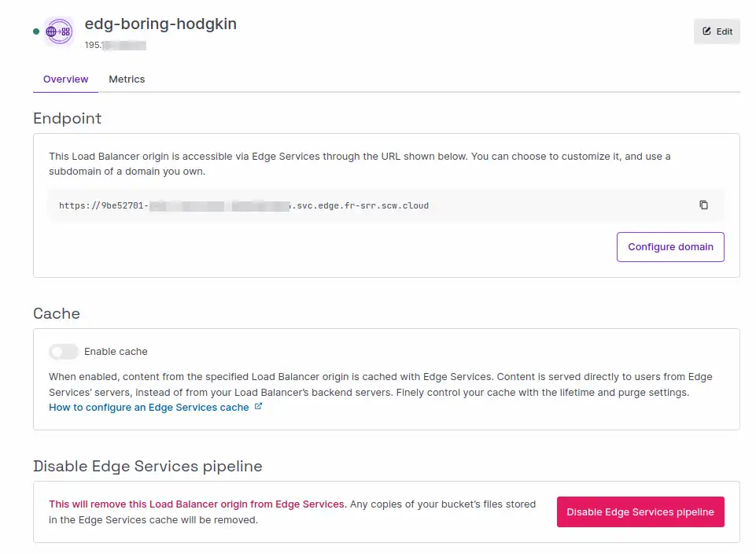Click the Disable Edge Services pipeline heading
Image resolution: width=756 pixels, height=554 pixels.
(148, 466)
